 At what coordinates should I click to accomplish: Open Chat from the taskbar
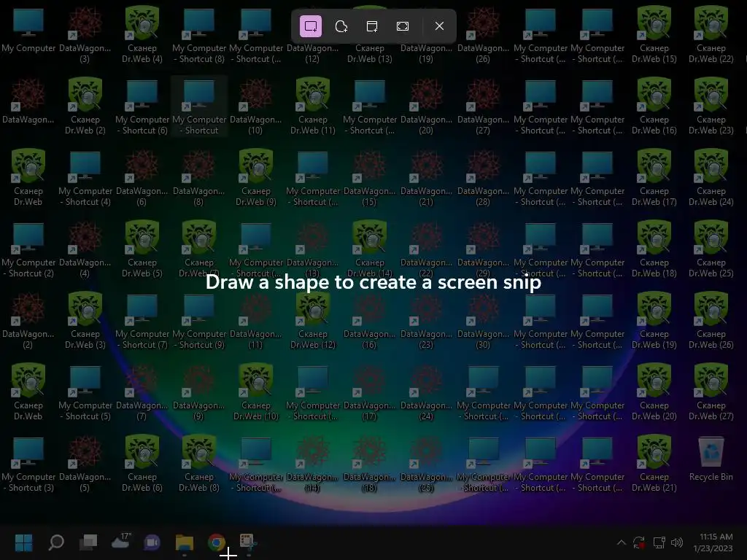(x=152, y=542)
